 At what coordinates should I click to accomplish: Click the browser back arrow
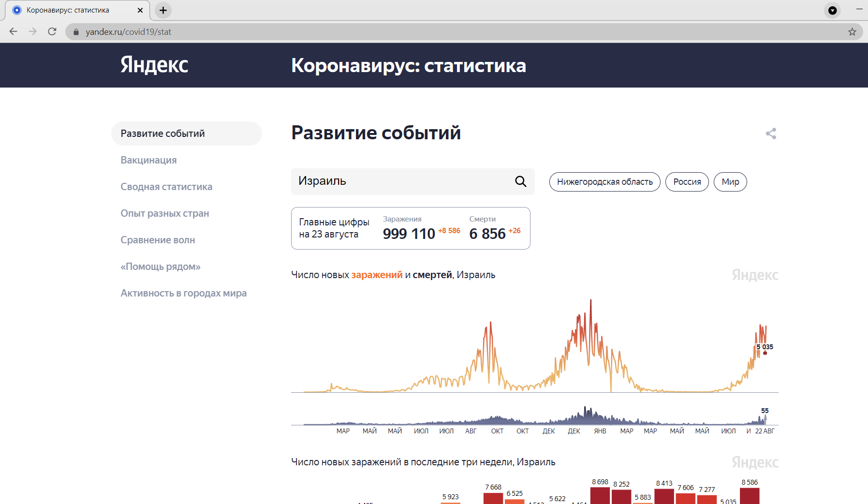(14, 31)
